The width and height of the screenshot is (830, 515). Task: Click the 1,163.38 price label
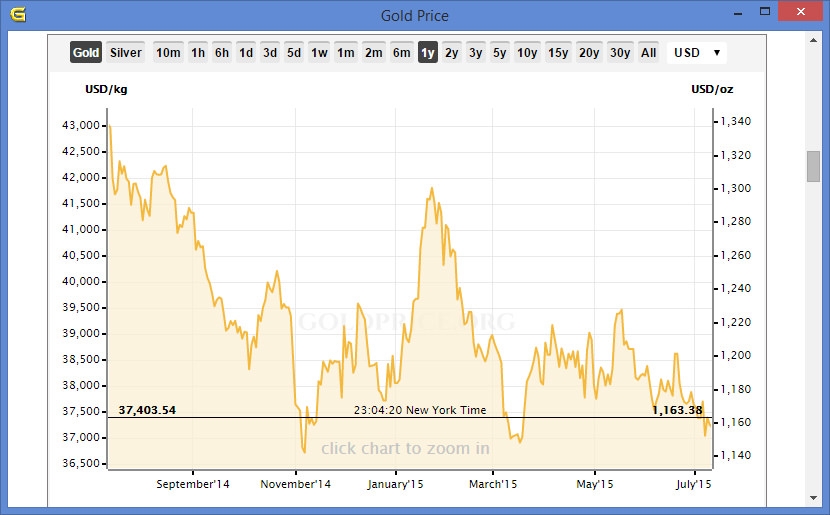[677, 410]
